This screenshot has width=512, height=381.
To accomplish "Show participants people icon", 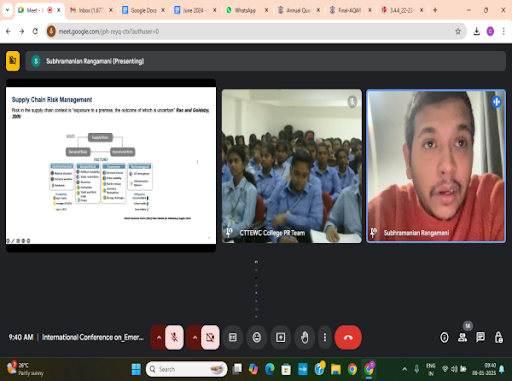I will point(462,337).
